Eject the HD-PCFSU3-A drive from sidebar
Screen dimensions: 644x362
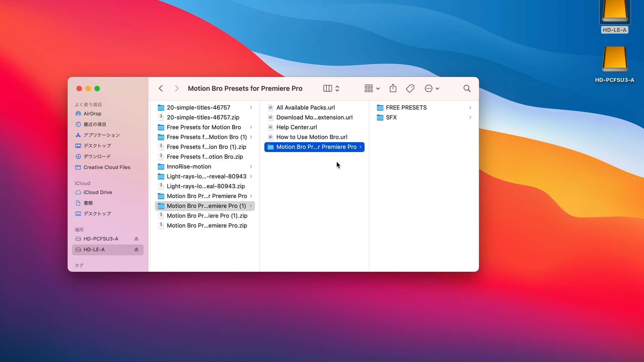(x=136, y=239)
